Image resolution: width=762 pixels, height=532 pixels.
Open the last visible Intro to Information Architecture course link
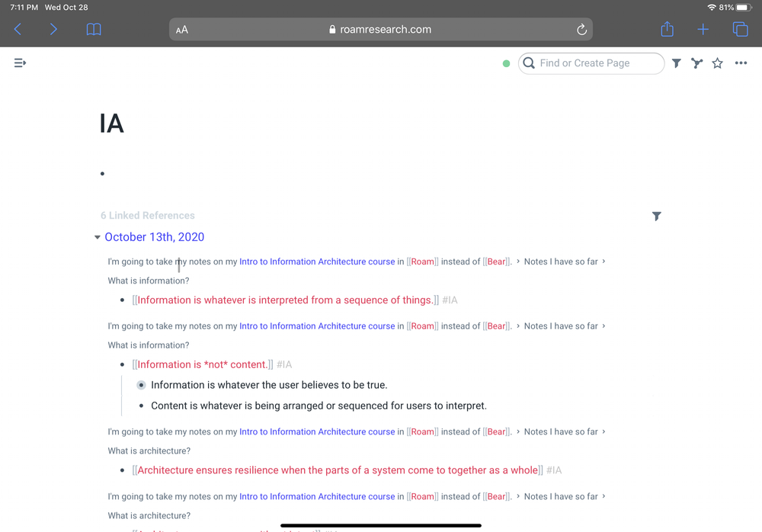pos(317,496)
